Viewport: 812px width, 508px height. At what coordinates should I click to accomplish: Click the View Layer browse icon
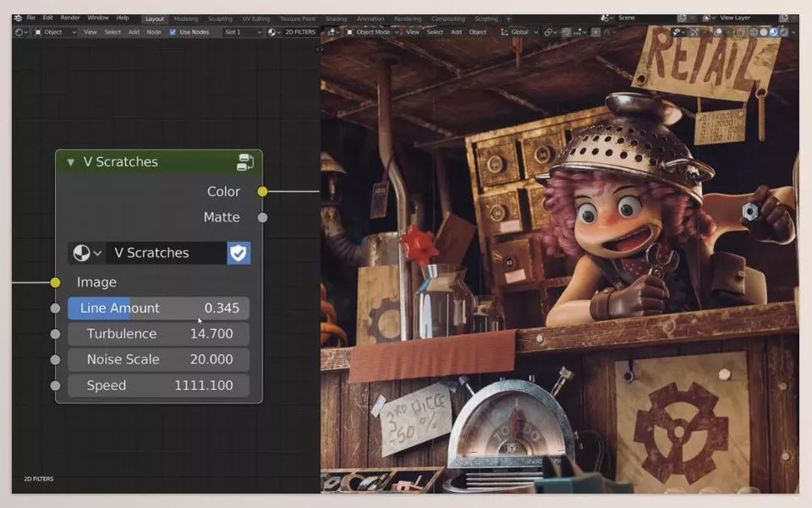(709, 18)
